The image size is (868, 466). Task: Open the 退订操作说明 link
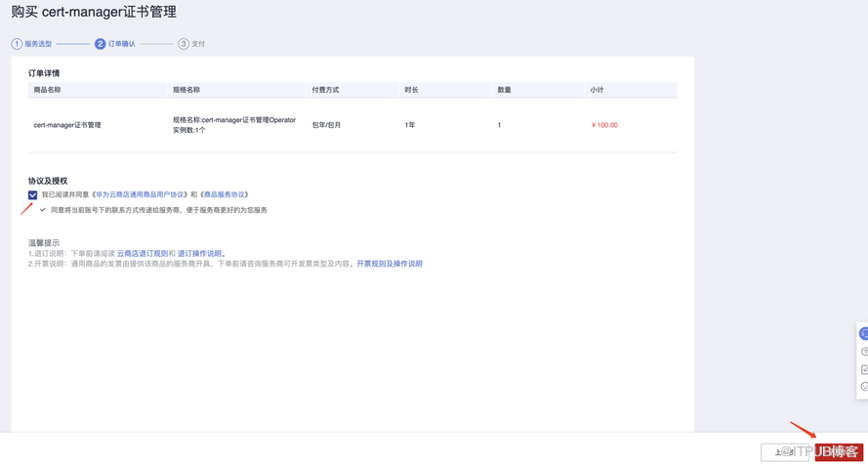[200, 254]
